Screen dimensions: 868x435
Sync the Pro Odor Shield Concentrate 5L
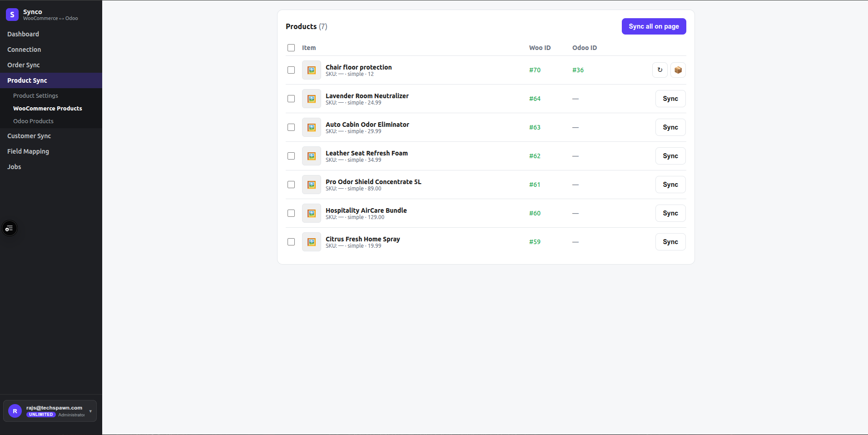pos(670,185)
